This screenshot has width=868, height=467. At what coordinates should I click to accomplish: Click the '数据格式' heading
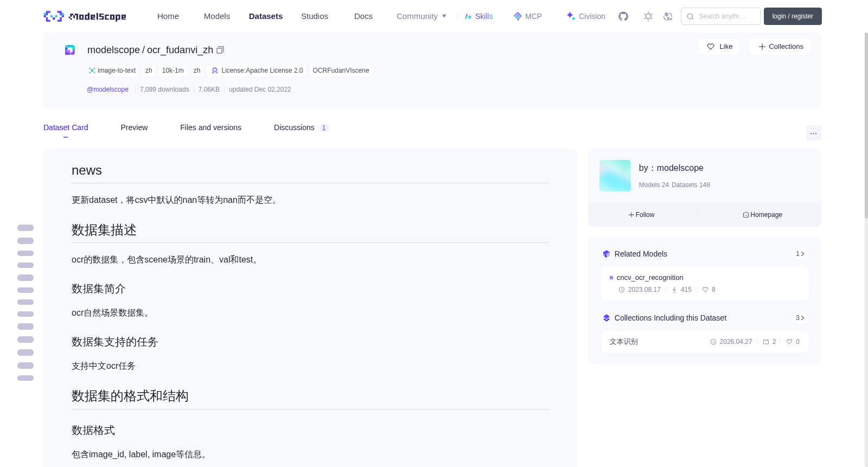[93, 430]
